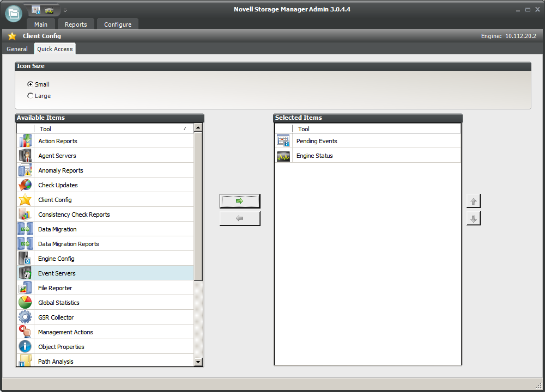Open the Reports ribbon tab

tap(76, 24)
